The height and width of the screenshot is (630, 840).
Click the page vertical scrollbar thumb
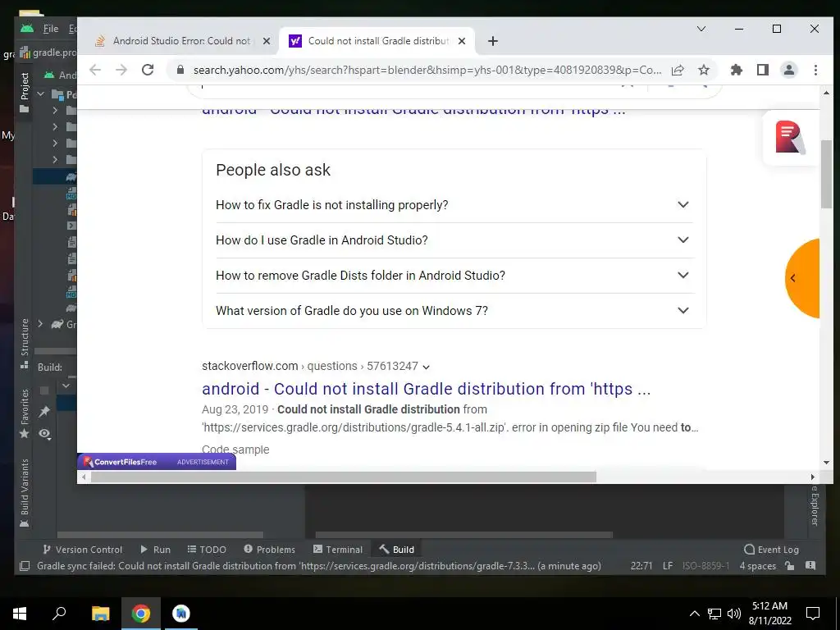coord(827,175)
